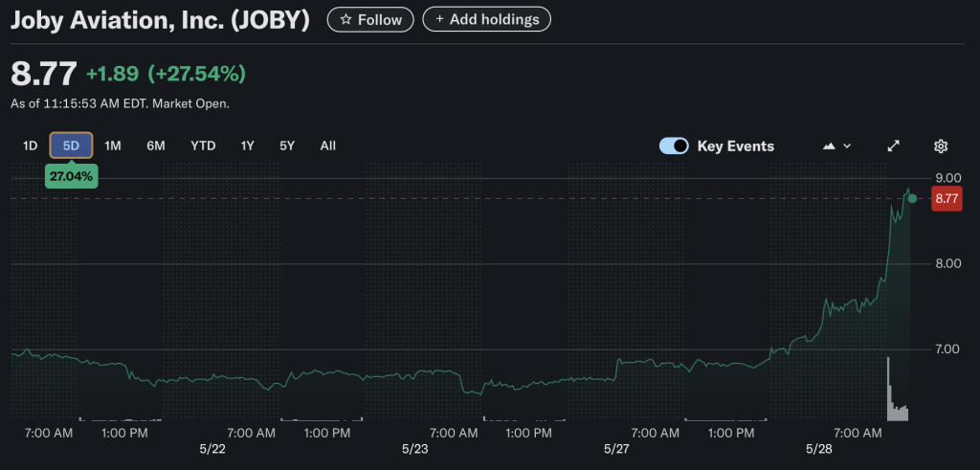Click the green current price dot on chart
This screenshot has width=980, height=470.
pos(912,199)
